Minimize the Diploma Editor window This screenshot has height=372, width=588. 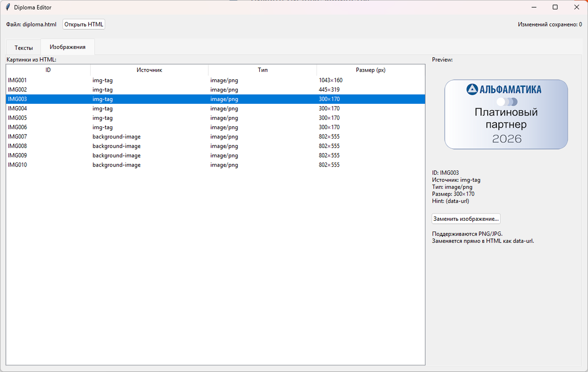point(533,7)
